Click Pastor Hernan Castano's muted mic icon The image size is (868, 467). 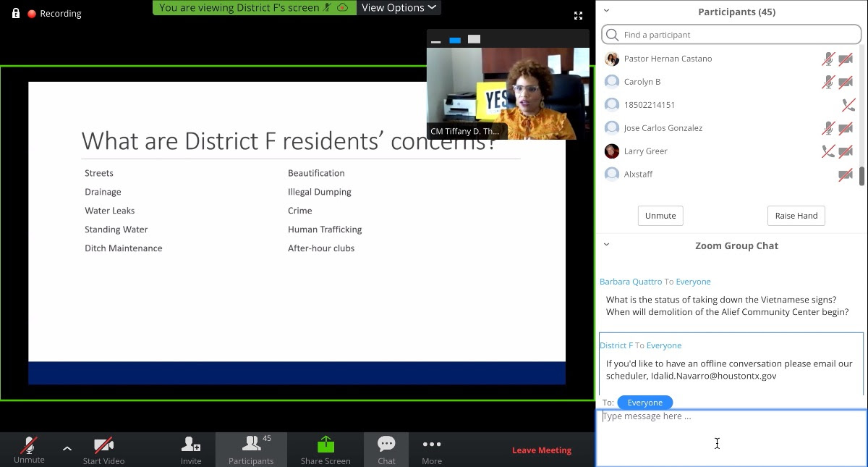click(828, 59)
